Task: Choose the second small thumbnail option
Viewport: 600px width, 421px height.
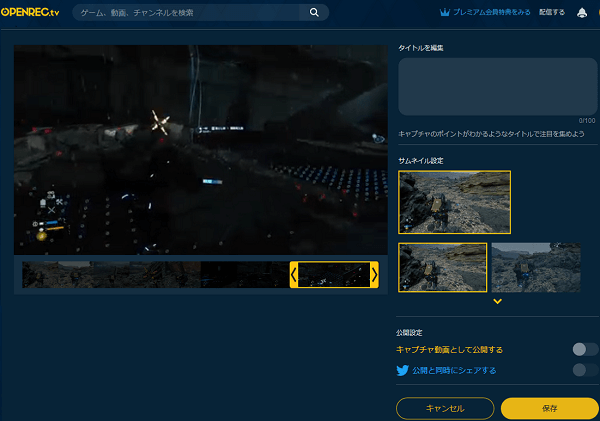Action: 536,268
